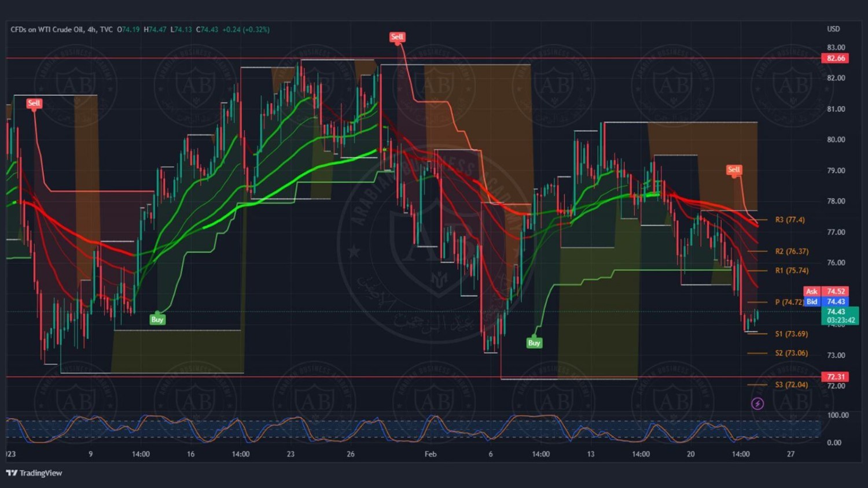
Task: Click the 14:00 label between 9 and 16
Action: pos(141,454)
